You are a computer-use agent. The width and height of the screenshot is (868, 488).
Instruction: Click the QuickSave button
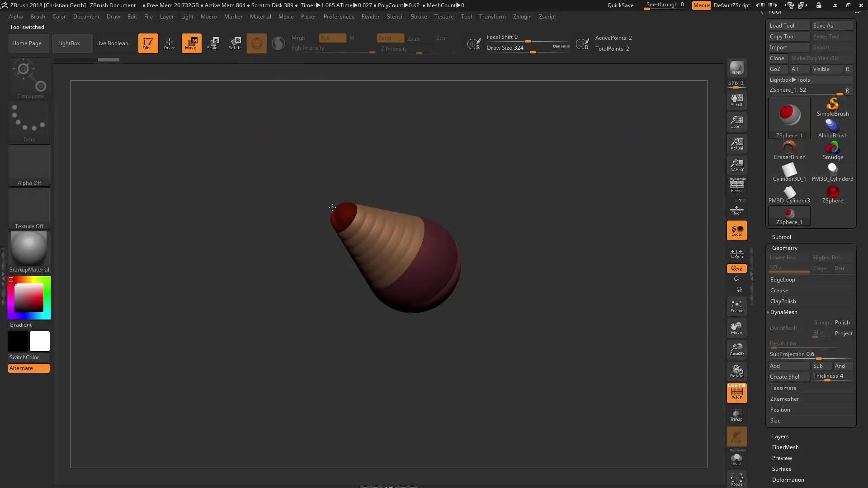tap(620, 5)
